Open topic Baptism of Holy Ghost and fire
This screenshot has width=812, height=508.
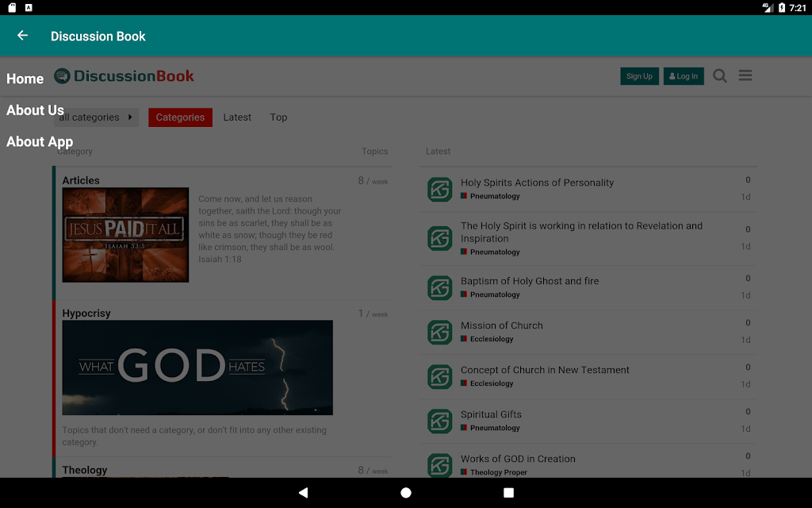tap(530, 281)
